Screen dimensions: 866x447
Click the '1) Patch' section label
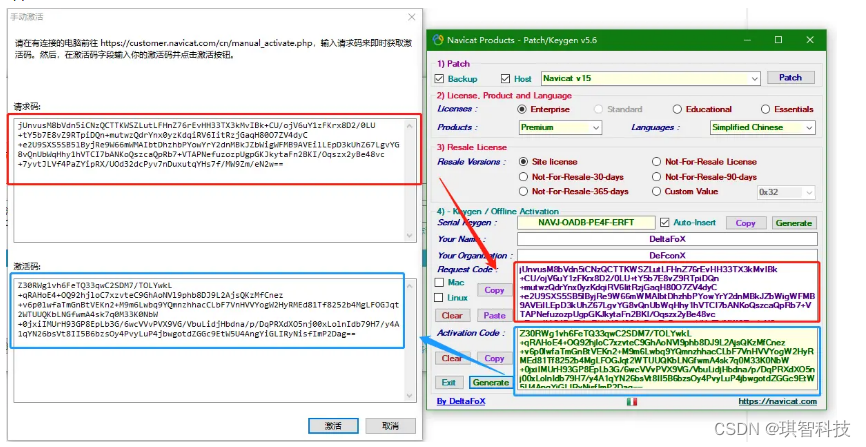click(453, 64)
